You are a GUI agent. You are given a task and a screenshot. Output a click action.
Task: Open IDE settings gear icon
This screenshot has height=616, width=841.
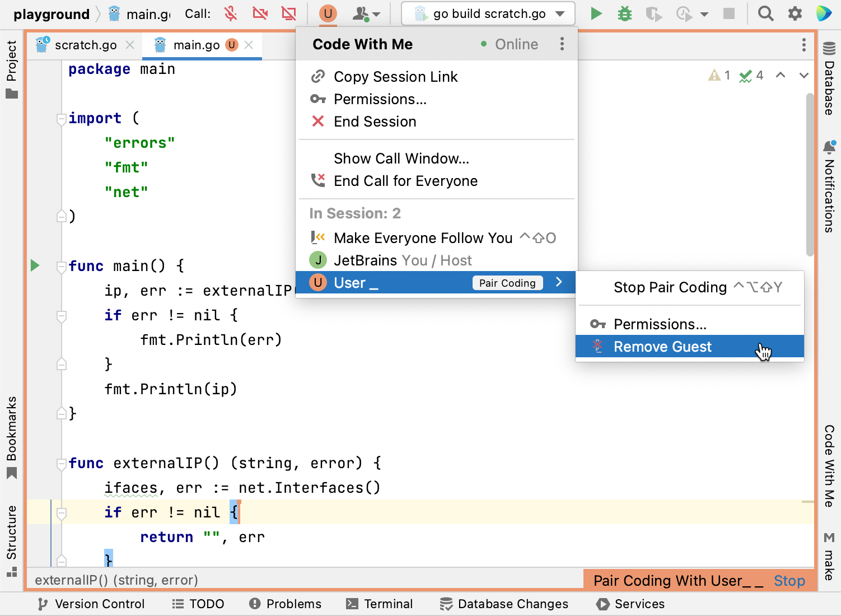pos(795,13)
